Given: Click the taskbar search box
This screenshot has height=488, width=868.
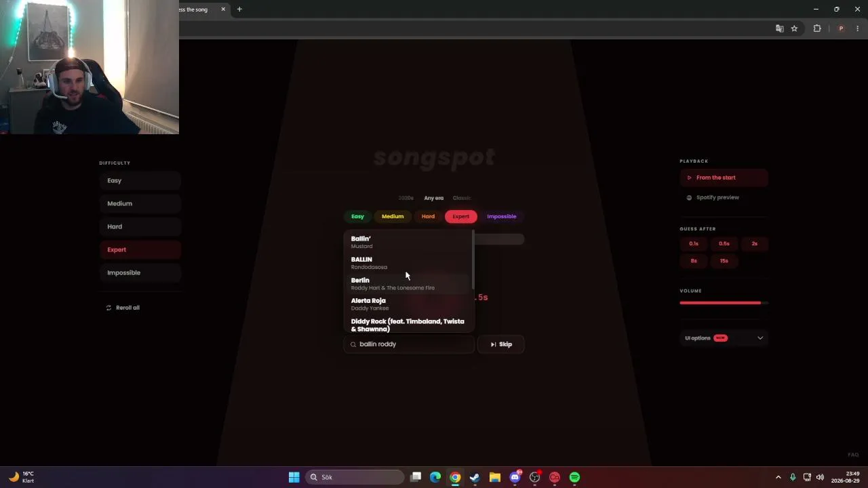Looking at the screenshot, I should click(355, 477).
